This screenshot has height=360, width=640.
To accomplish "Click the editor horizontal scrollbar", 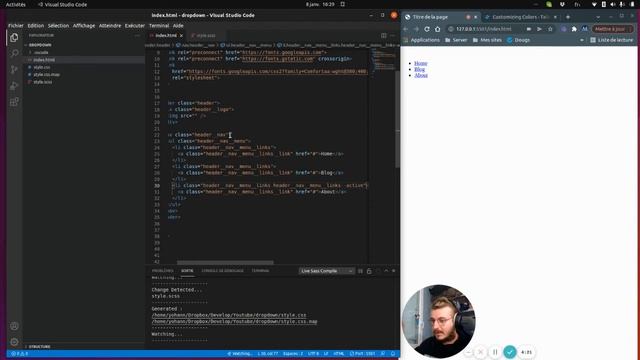I will click(x=225, y=262).
